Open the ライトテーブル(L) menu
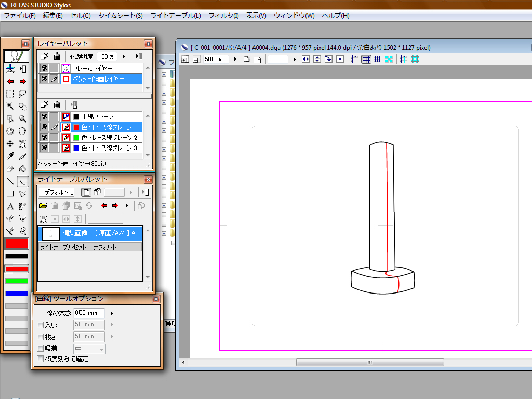532x399 pixels. click(176, 16)
